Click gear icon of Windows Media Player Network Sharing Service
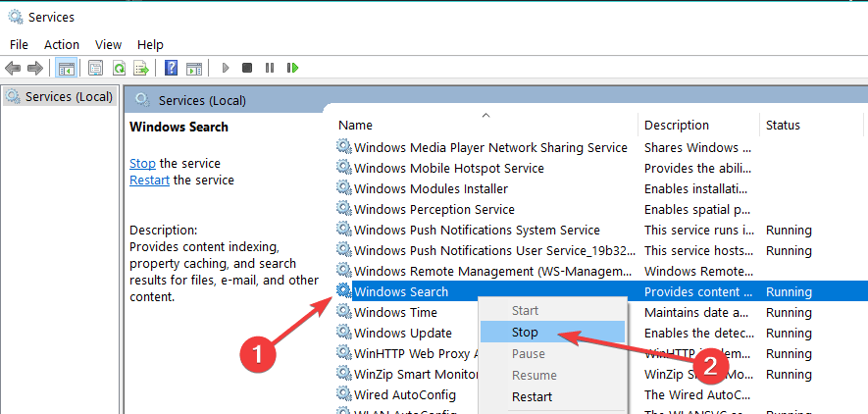 pos(344,147)
